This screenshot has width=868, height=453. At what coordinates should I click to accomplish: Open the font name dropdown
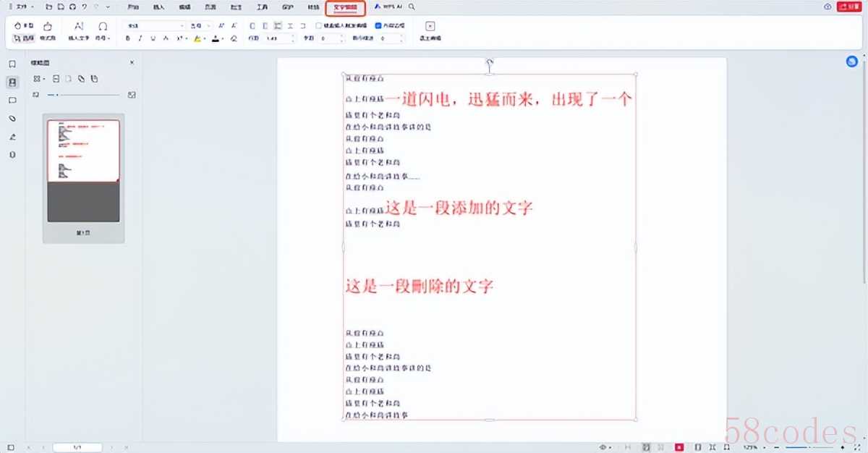click(182, 25)
